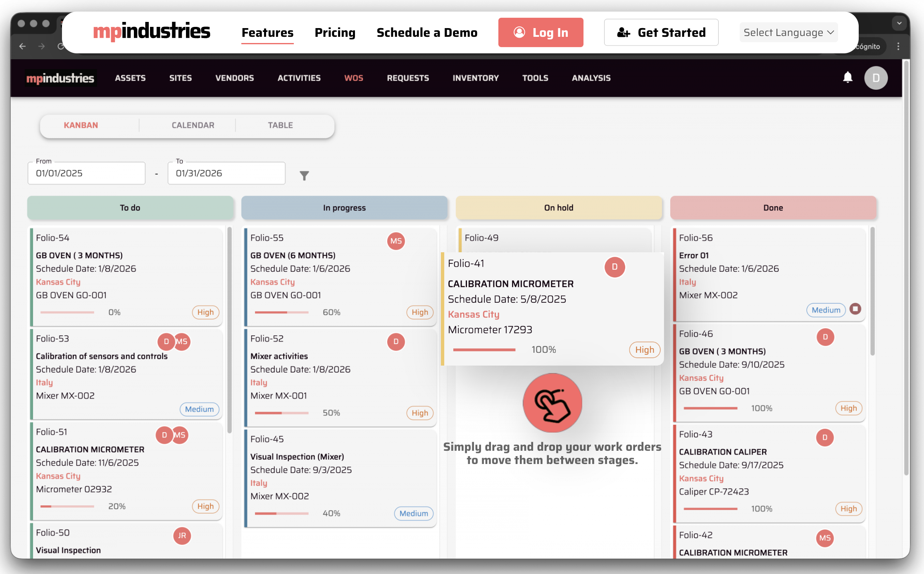
Task: Click the user avatar D in navbar
Action: 876,78
